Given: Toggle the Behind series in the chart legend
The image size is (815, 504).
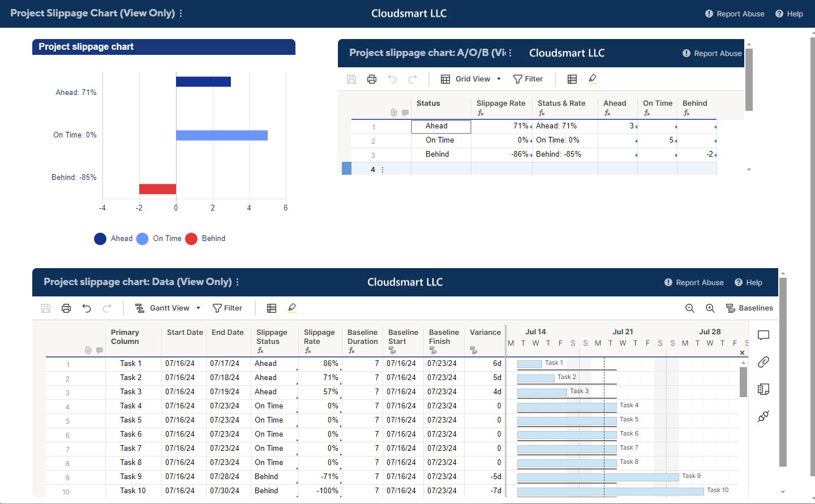Looking at the screenshot, I should pyautogui.click(x=205, y=239).
